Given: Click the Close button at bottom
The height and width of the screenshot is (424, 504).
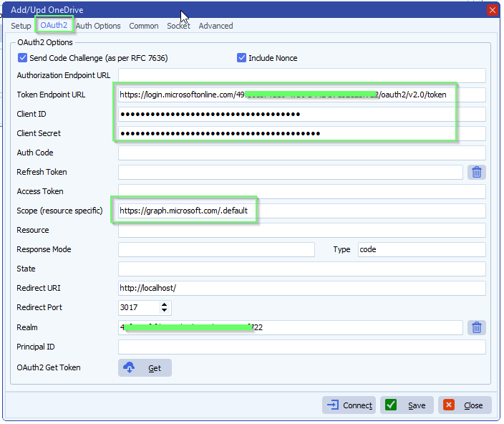Looking at the screenshot, I should click(465, 405).
